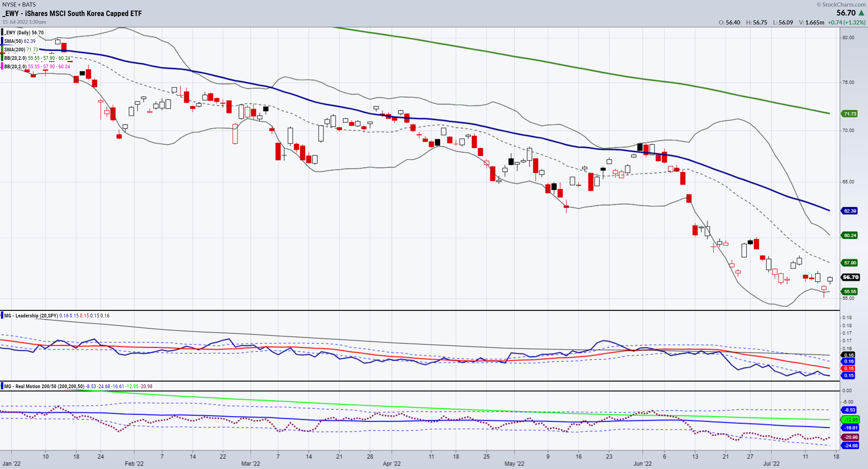Viewport: 868px width, 469px height.
Task: Click the 62.39 SMA(50) price tag
Action: (x=850, y=211)
